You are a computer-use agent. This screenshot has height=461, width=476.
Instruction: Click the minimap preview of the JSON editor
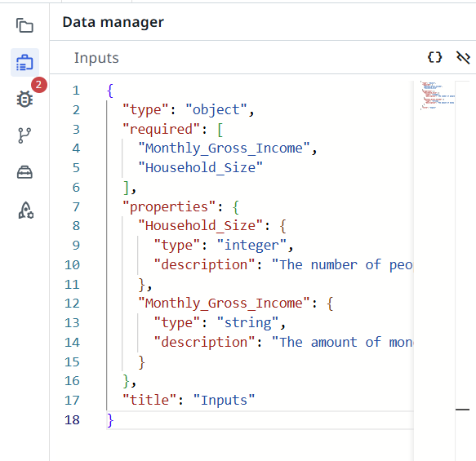[437, 95]
